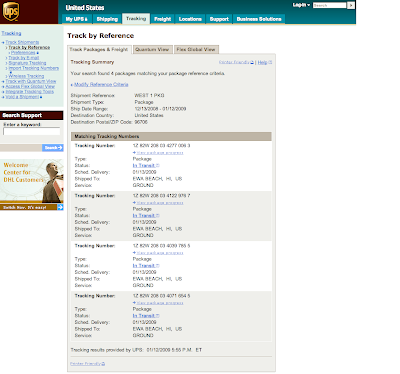The width and height of the screenshot is (400, 374).
Task: Click the arrow icon on Switch Now banner
Action: pos(60,207)
